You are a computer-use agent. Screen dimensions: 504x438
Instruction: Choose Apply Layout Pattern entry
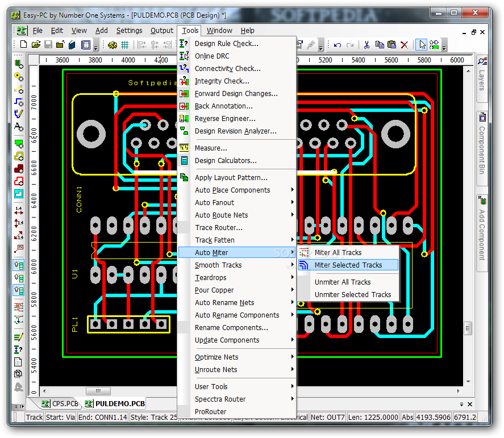(x=237, y=177)
